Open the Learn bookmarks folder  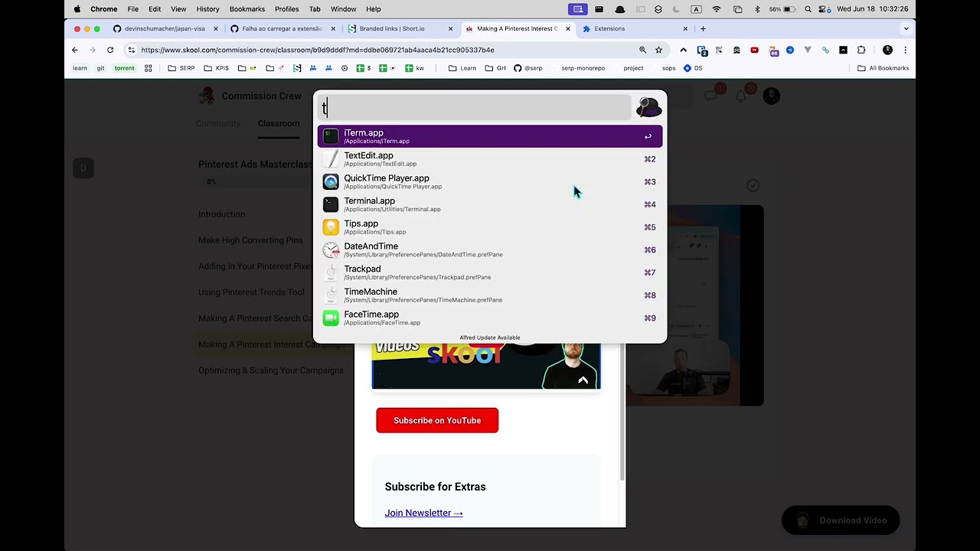pos(462,68)
